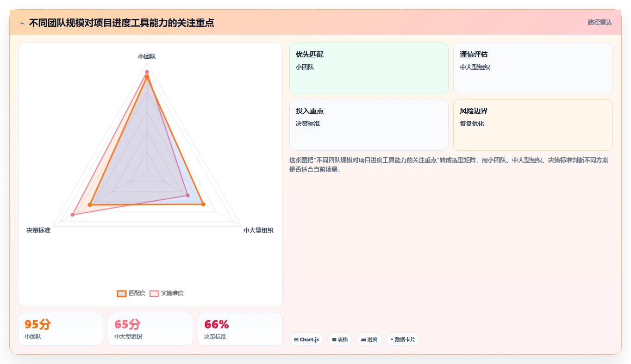631x364 pixels.
Task: Click the lightning icon beside the page title
Action: pyautogui.click(x=22, y=23)
